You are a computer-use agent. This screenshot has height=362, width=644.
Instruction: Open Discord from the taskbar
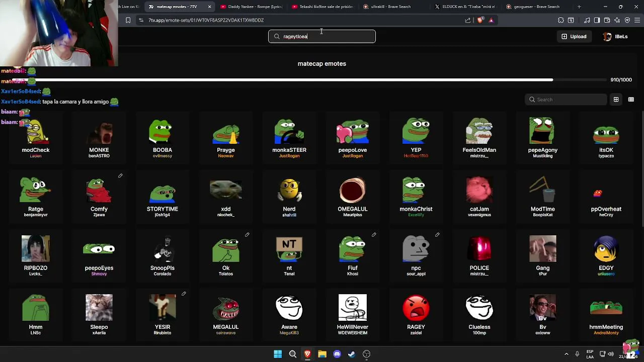click(337, 354)
